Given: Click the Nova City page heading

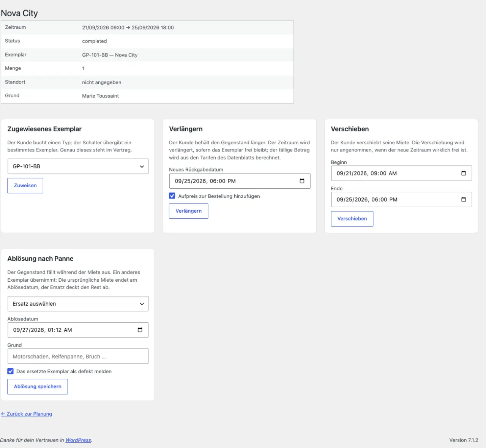Looking at the screenshot, I should 19,13.
